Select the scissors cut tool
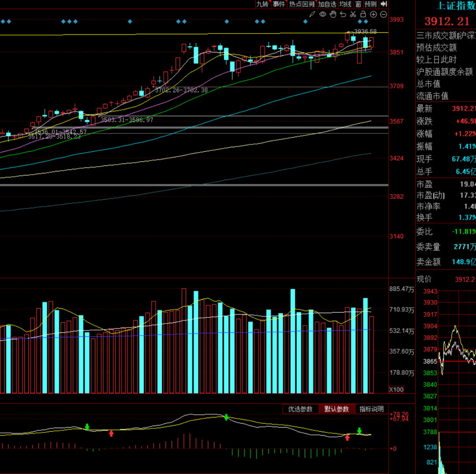Screen dimensions: 476x474 click(x=353, y=15)
